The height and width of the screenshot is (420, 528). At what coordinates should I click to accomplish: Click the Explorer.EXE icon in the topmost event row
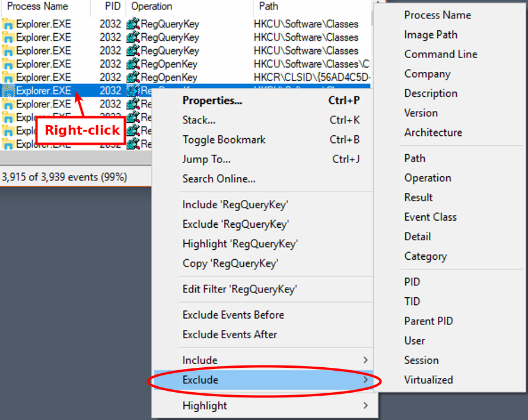pyautogui.click(x=8, y=24)
